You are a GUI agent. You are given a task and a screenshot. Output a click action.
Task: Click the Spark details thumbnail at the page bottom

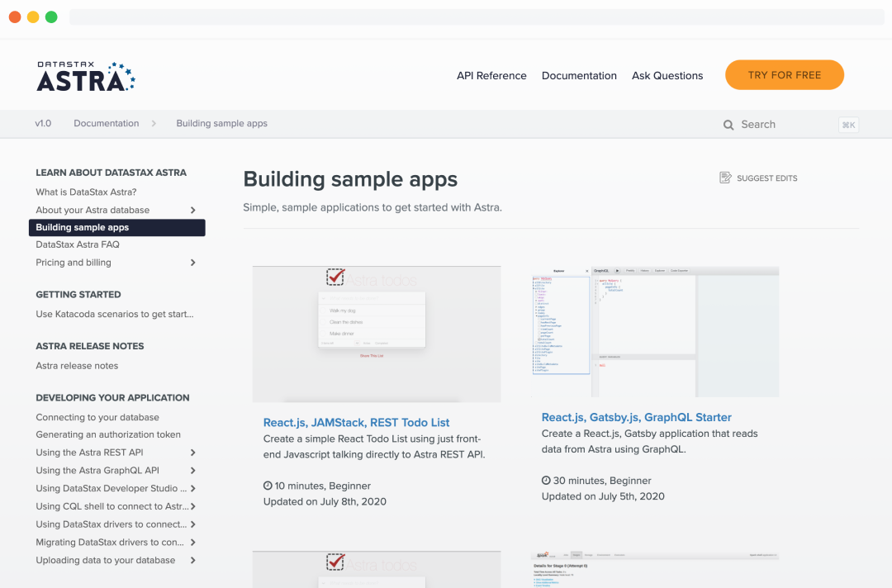pyautogui.click(x=655, y=569)
